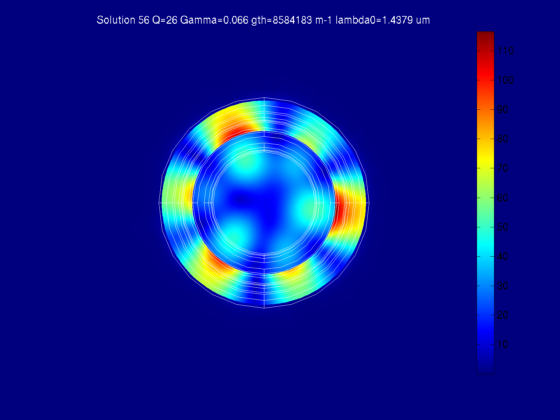560x420 pixels.
Task: Pick the cyan band of the colorbar
Action: click(486, 246)
